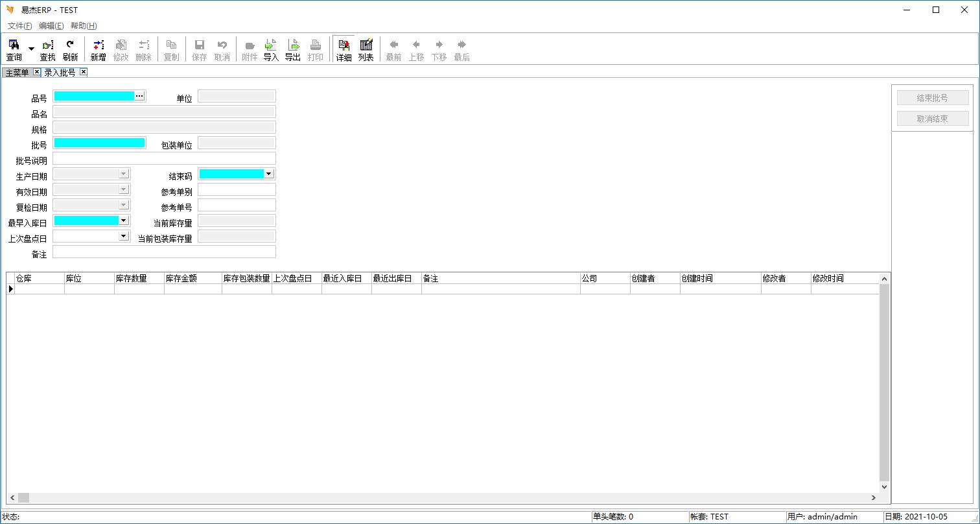
Task: Click the grid's horizontal scrollbar right arrow
Action: pyautogui.click(x=874, y=497)
